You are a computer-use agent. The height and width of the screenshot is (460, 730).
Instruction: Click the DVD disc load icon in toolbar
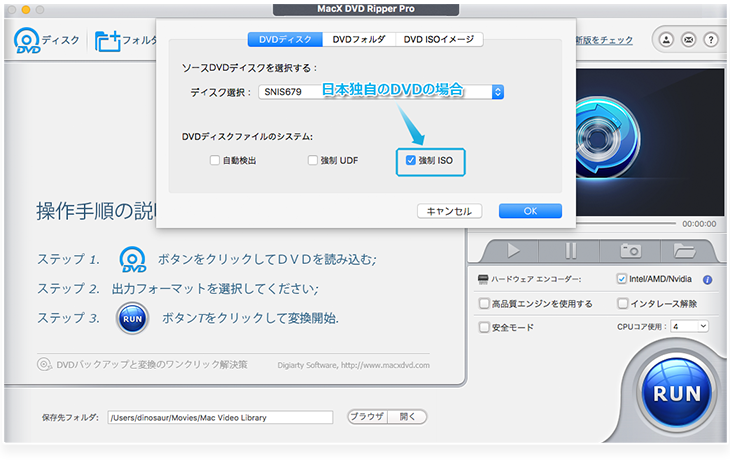(26, 41)
